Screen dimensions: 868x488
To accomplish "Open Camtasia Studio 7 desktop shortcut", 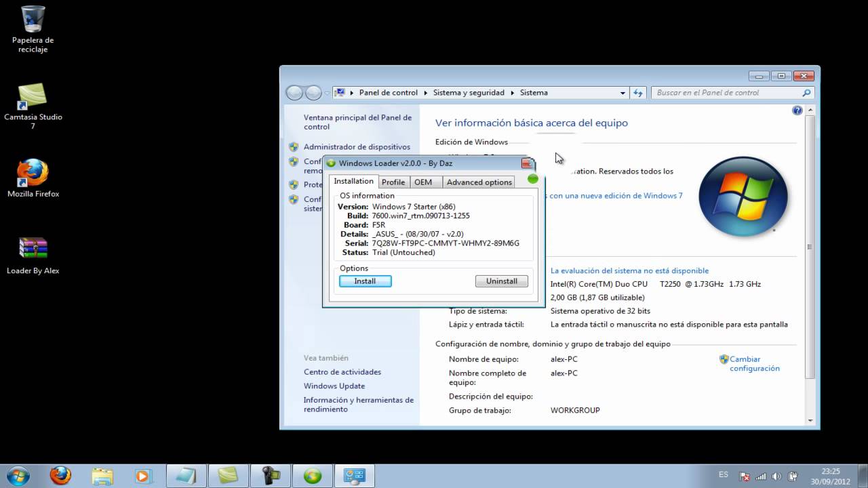I will [x=33, y=106].
